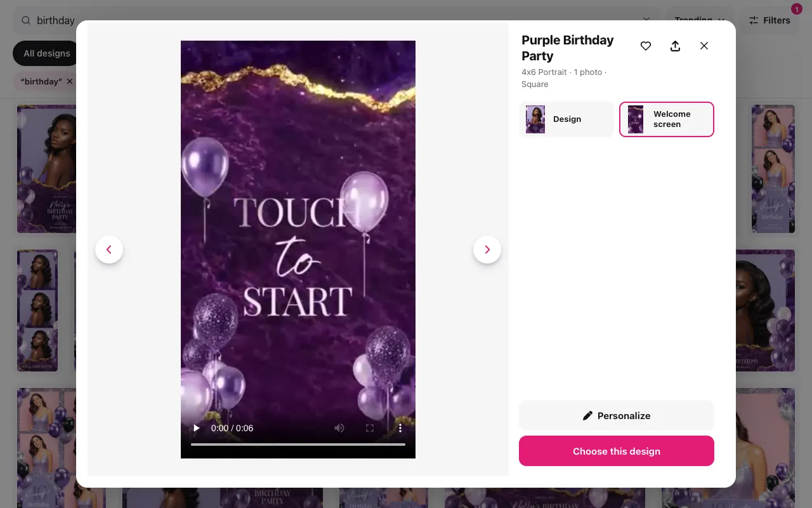Viewport: 812px width, 508px height.
Task: Share the design using the upload icon
Action: tap(675, 46)
